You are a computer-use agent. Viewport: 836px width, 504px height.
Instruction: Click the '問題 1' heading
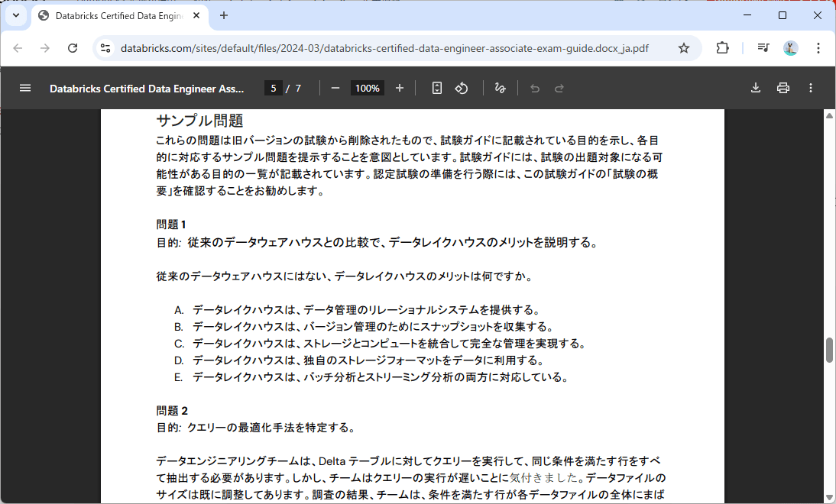click(x=171, y=225)
